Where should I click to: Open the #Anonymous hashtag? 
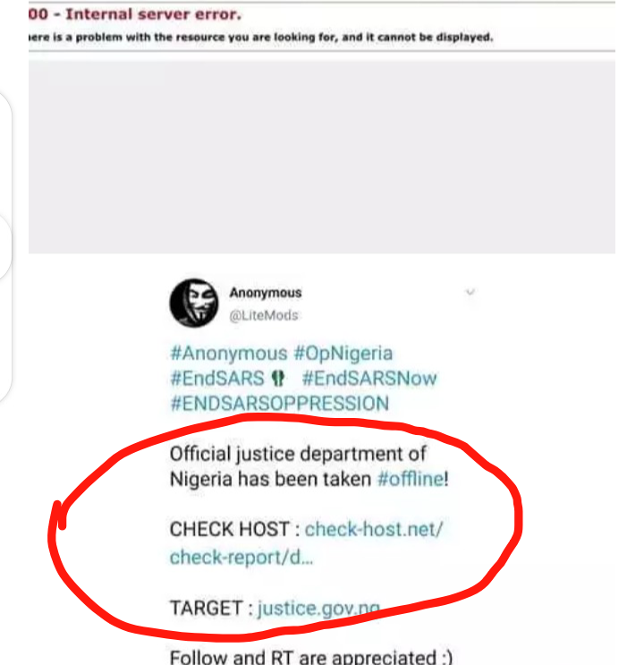click(x=228, y=354)
